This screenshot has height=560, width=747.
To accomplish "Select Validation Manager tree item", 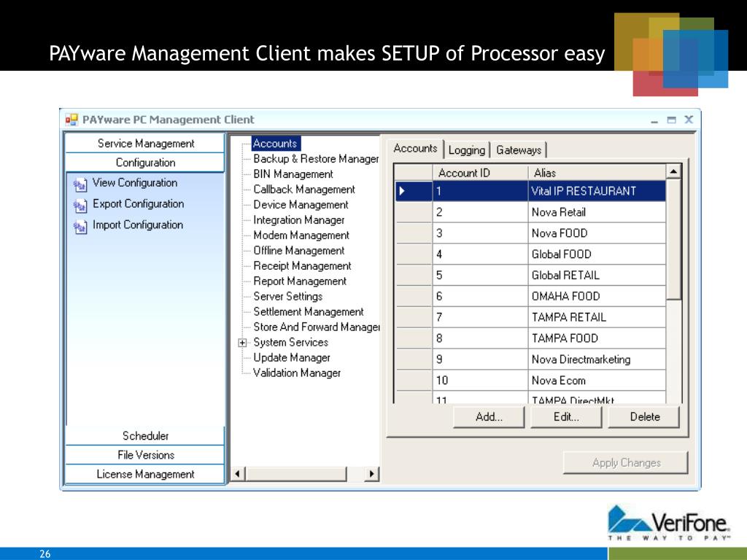I will pos(297,373).
